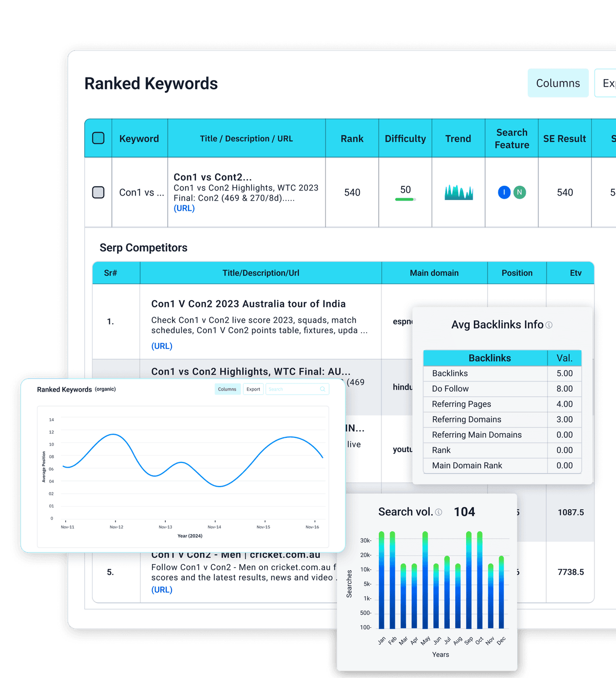Tick the checkbox for the Con1 vs keyword row
616x678 pixels.
[98, 192]
